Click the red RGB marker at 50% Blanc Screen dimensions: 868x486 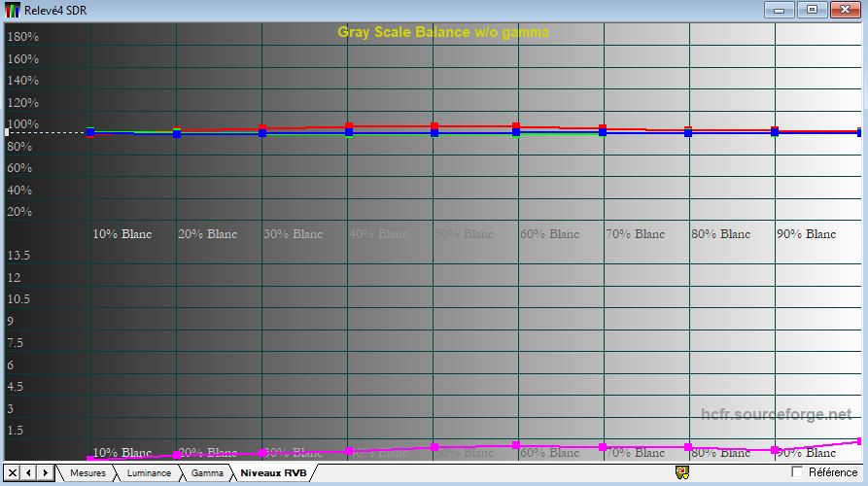click(434, 125)
